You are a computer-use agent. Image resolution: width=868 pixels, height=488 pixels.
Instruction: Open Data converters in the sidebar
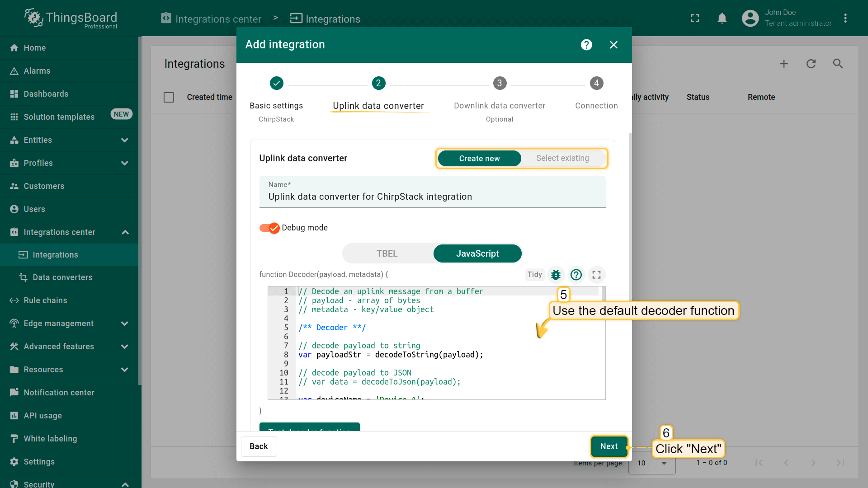pos(69,277)
